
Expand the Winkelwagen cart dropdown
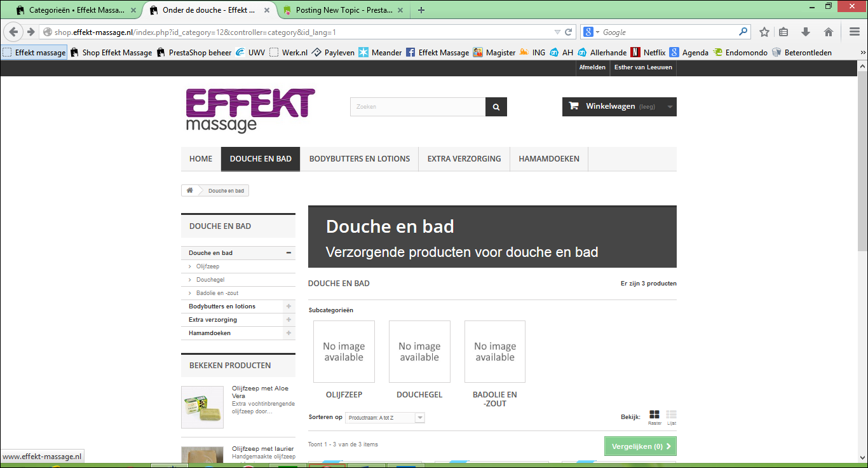click(x=670, y=107)
